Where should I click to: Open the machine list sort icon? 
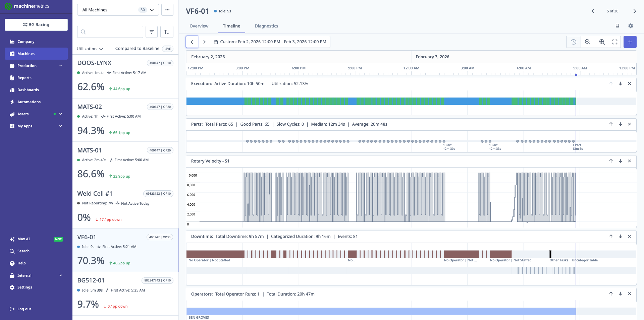pos(167,31)
